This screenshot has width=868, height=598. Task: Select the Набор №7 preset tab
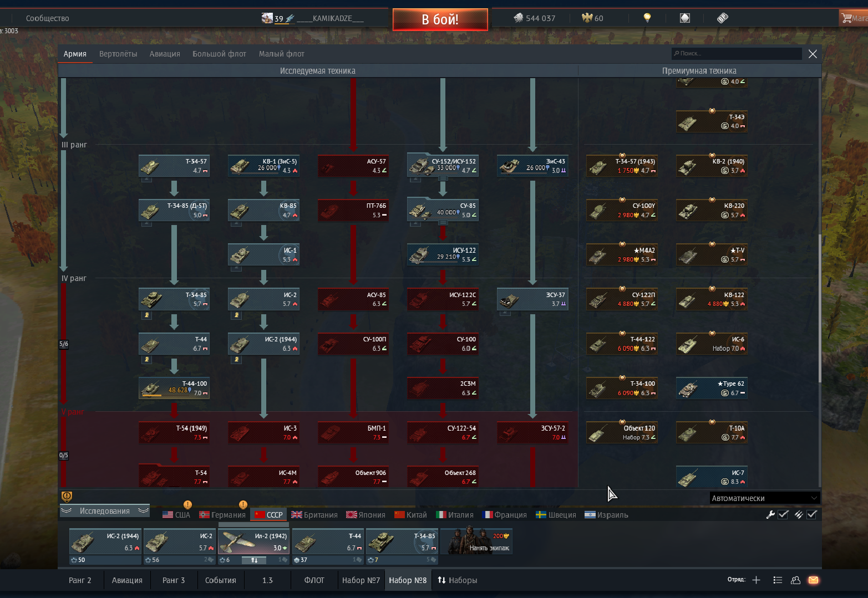(361, 580)
